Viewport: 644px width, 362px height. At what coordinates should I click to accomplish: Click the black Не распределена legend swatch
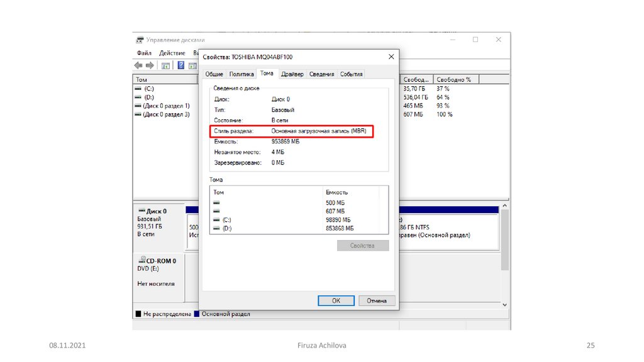click(x=138, y=314)
